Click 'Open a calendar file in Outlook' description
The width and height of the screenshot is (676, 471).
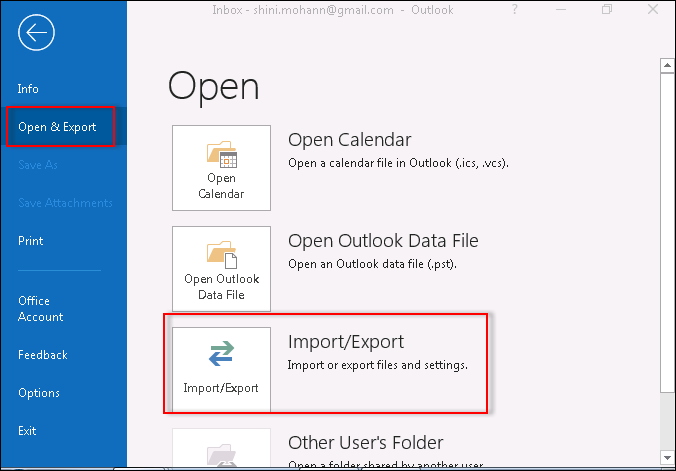(398, 163)
